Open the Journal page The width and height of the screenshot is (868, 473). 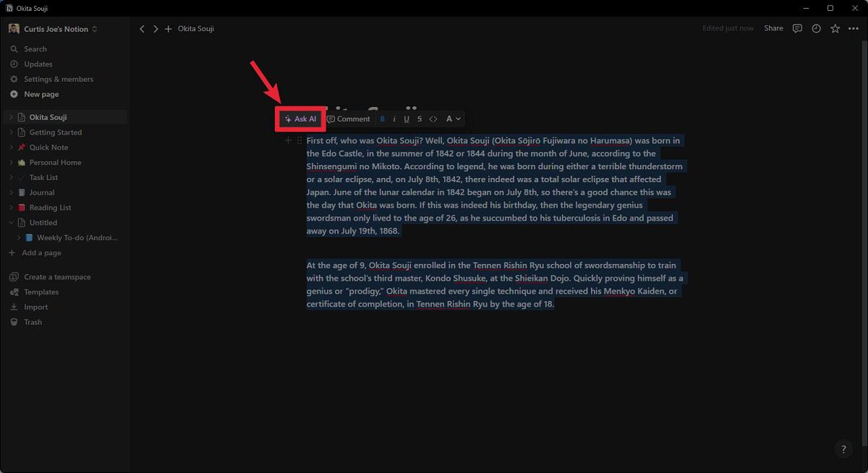tap(42, 192)
